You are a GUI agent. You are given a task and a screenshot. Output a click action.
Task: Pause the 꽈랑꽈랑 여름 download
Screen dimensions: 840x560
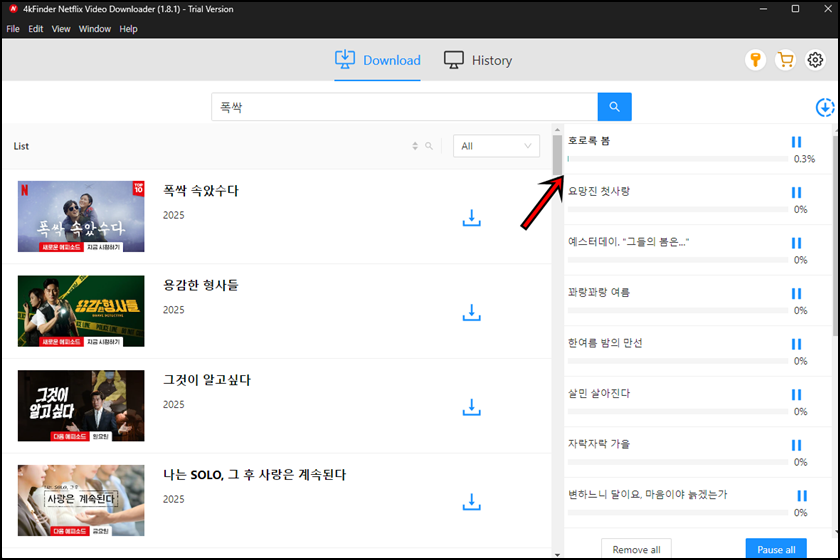pyautogui.click(x=797, y=294)
